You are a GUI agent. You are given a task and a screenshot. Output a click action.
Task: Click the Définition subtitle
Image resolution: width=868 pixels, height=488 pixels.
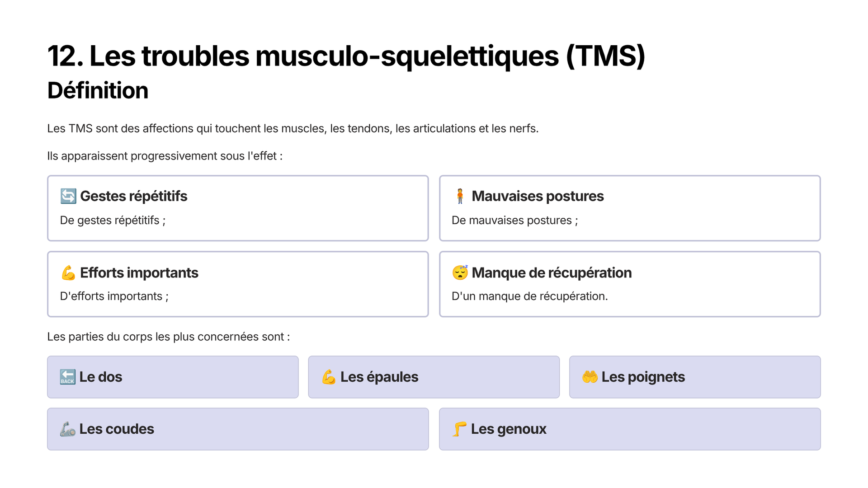pos(98,90)
